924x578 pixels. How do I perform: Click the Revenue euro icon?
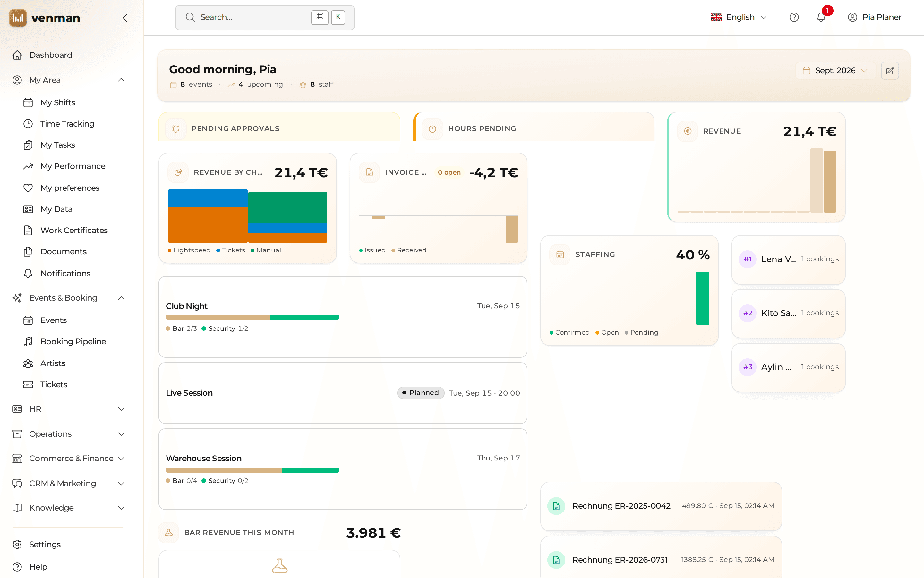tap(688, 131)
